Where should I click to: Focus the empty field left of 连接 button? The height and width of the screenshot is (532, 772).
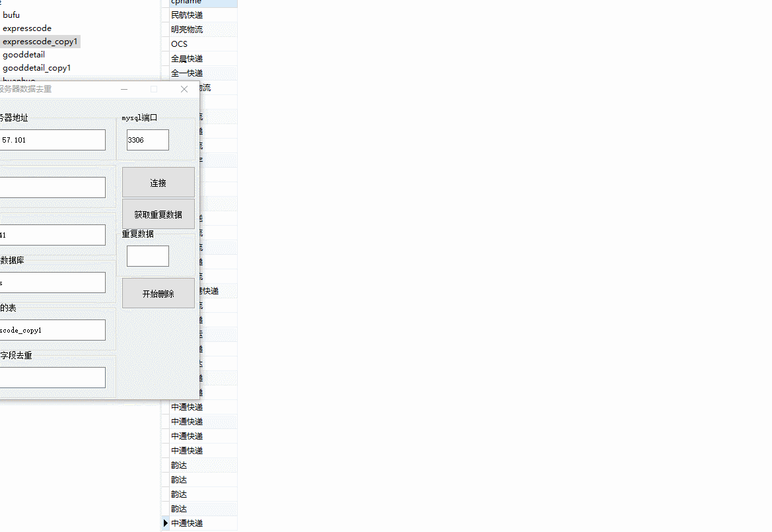coord(52,187)
